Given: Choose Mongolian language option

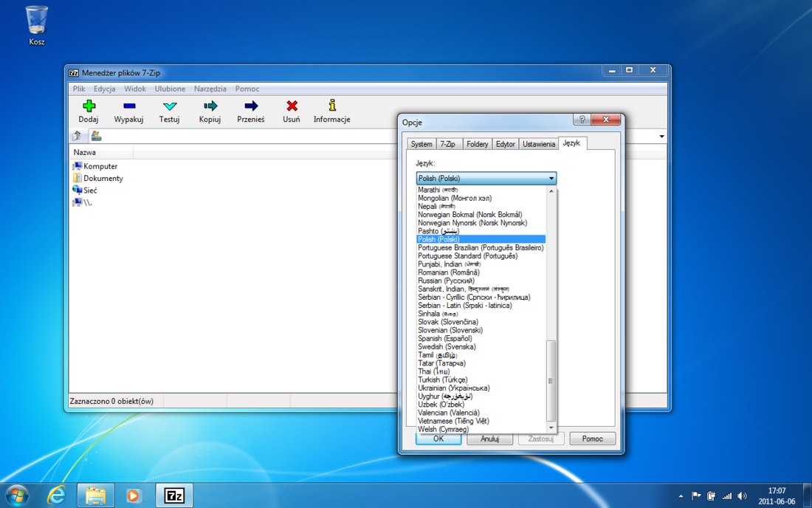Looking at the screenshot, I should (x=481, y=198).
